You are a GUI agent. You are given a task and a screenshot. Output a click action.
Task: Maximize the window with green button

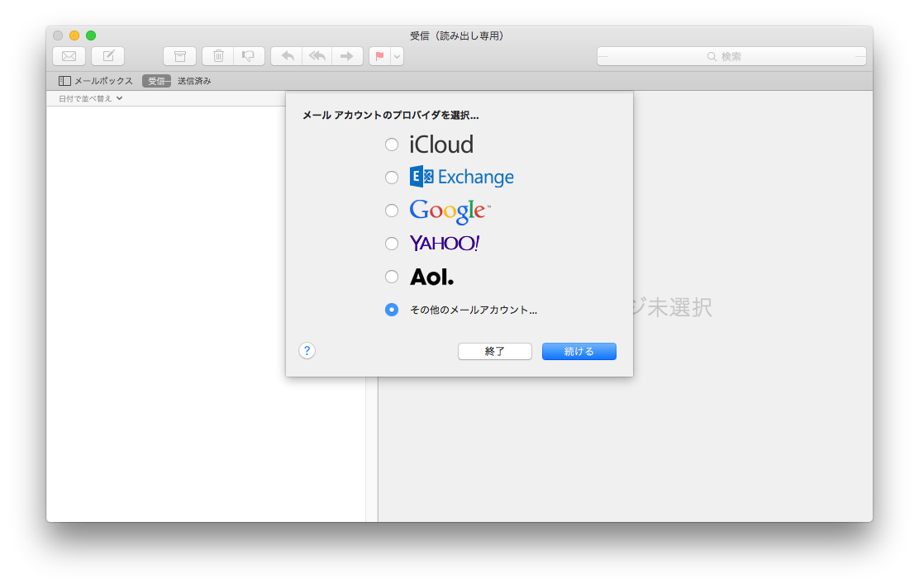(91, 36)
